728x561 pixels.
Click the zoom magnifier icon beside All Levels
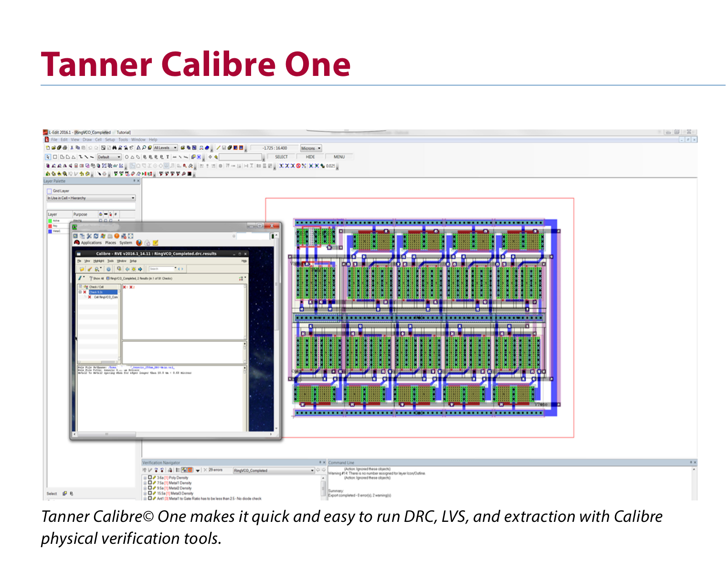coord(144,148)
